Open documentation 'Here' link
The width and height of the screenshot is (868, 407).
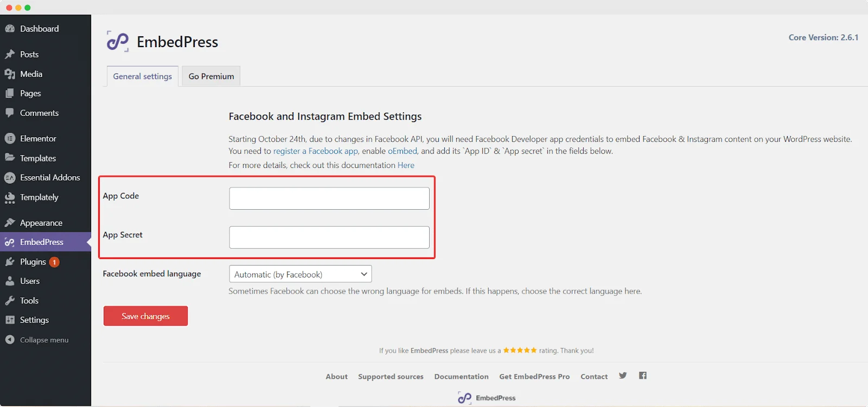click(406, 165)
